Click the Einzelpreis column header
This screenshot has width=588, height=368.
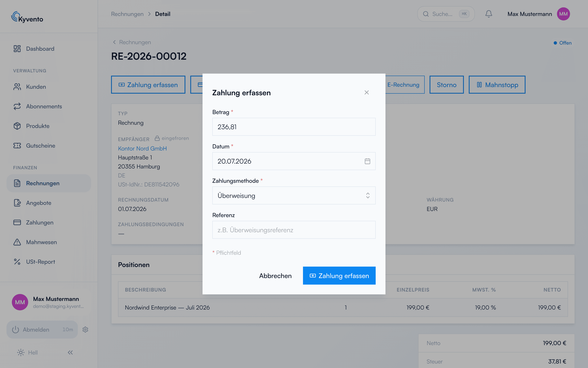(413, 290)
